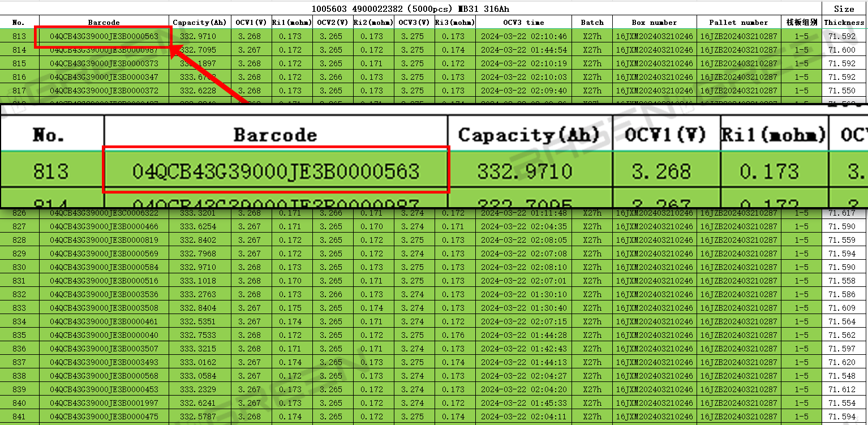This screenshot has width=868, height=425.
Task: Select barcode cell ending in 0000372
Action: point(104,91)
